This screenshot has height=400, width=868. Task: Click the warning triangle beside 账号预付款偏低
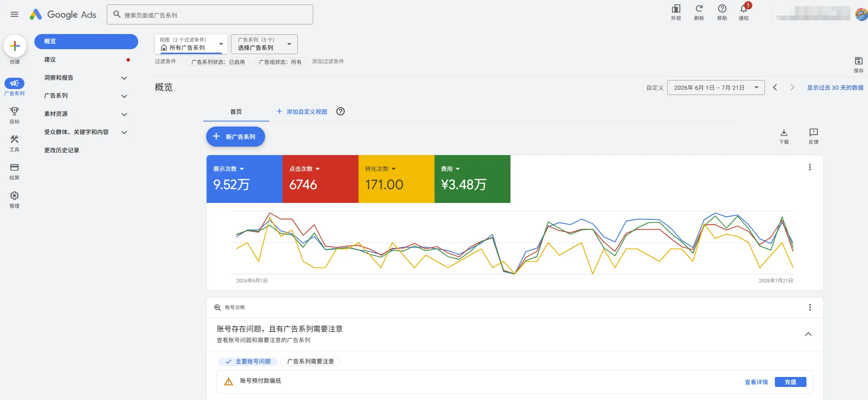[229, 381]
